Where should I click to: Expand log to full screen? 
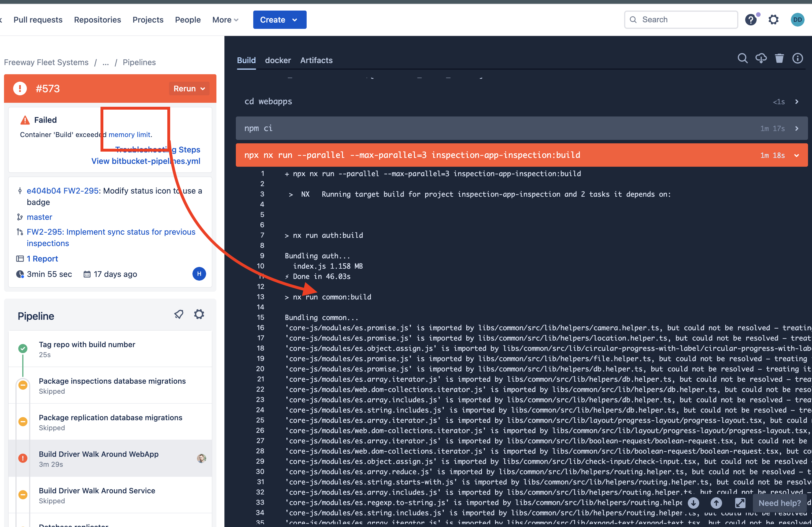740,503
